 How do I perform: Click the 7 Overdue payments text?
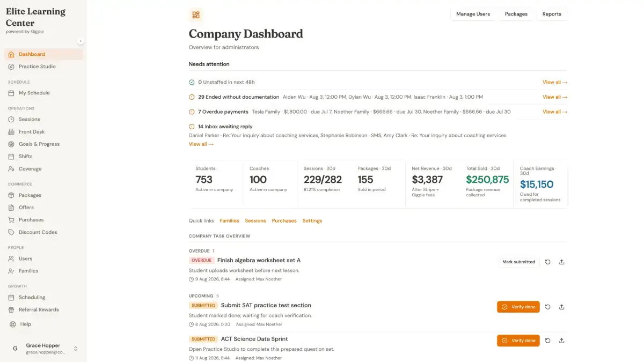point(223,112)
